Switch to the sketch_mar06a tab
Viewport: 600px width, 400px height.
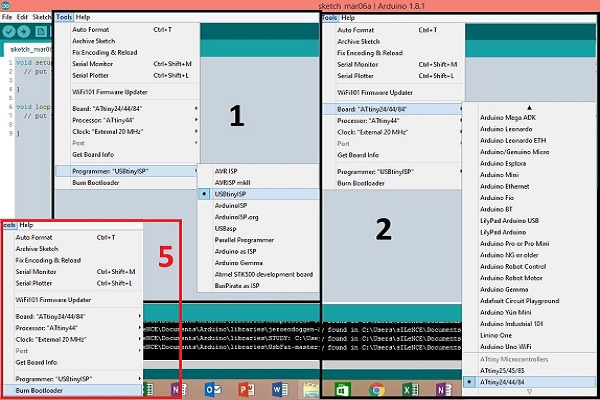[31, 49]
